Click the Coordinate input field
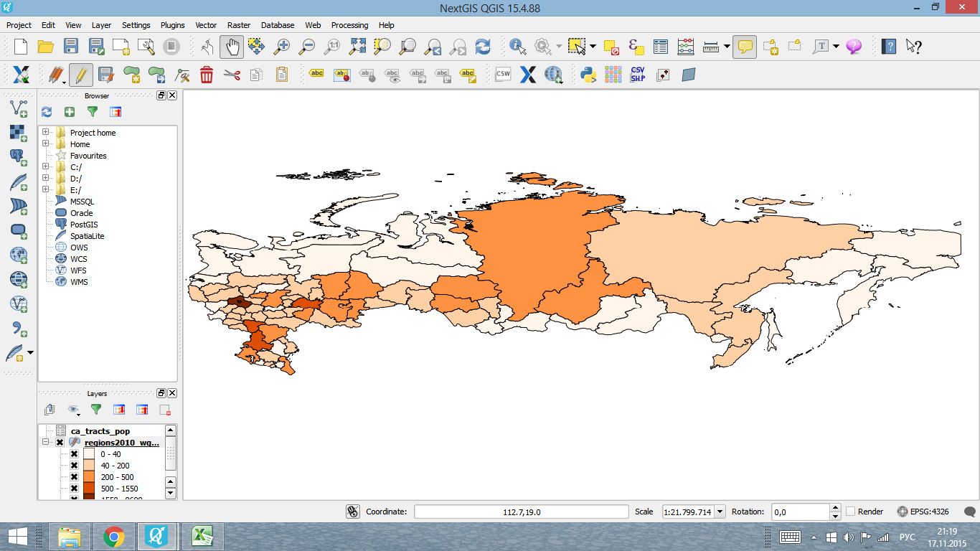The image size is (980, 551). click(522, 512)
